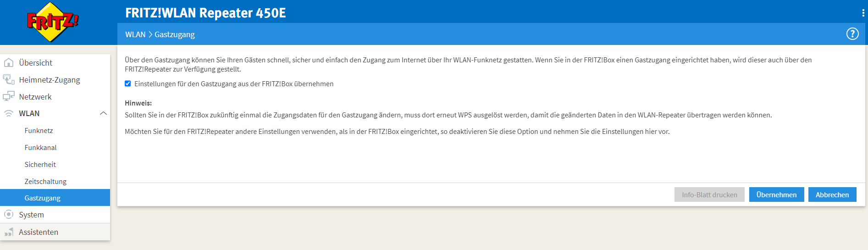Screen dimensions: 868x250
Task: Toggle Gastzugang settings from FRITZ!Box checkbox
Action: tap(128, 83)
